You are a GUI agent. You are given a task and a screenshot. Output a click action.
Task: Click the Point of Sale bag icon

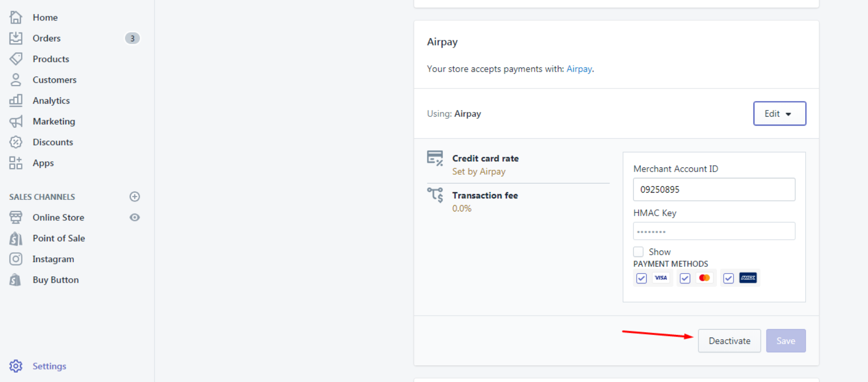[x=16, y=238]
